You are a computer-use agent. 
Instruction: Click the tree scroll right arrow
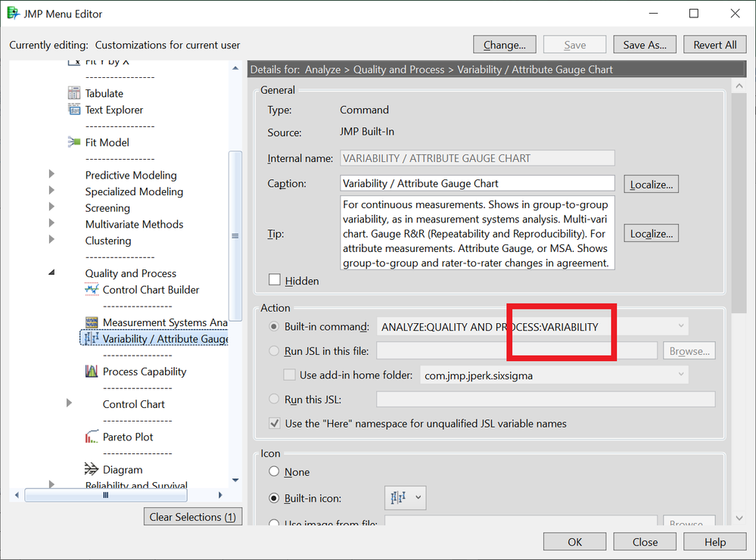click(220, 495)
